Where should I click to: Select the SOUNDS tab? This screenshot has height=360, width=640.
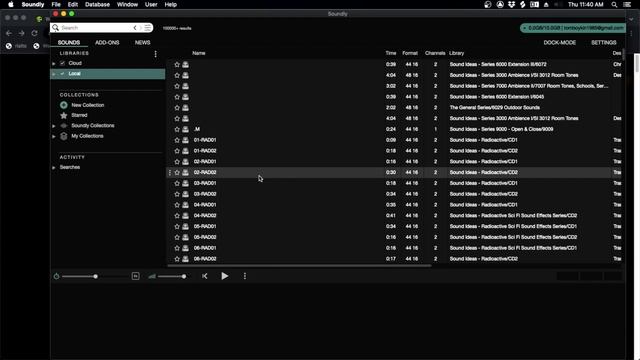tap(69, 42)
